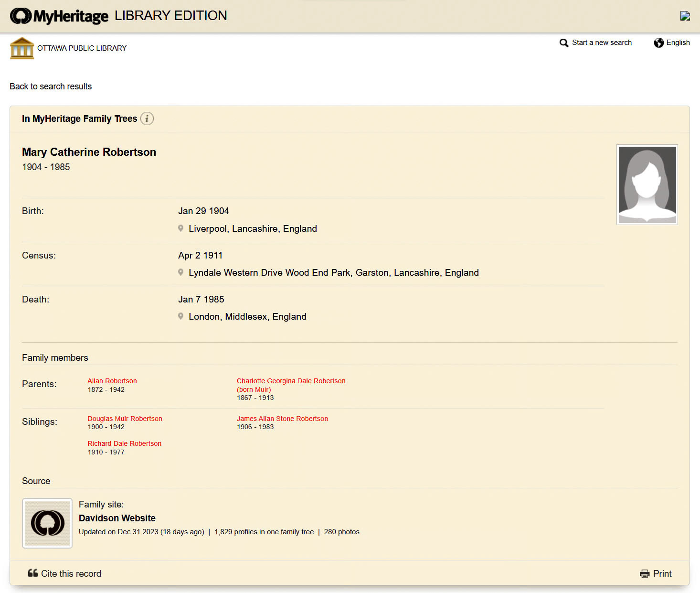Click the death date 'Jan 7 1985'
The image size is (700, 593).
point(201,299)
